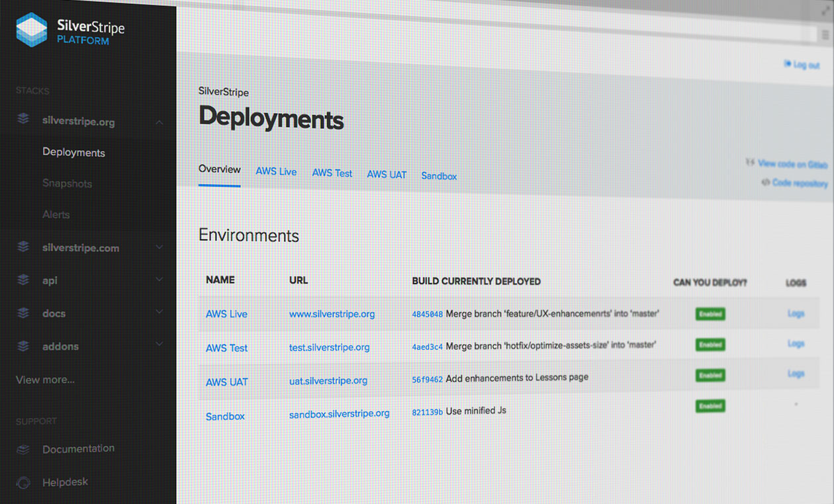Collapse the silverstripe.org stack chevron
The height and width of the screenshot is (504, 834).
click(159, 122)
